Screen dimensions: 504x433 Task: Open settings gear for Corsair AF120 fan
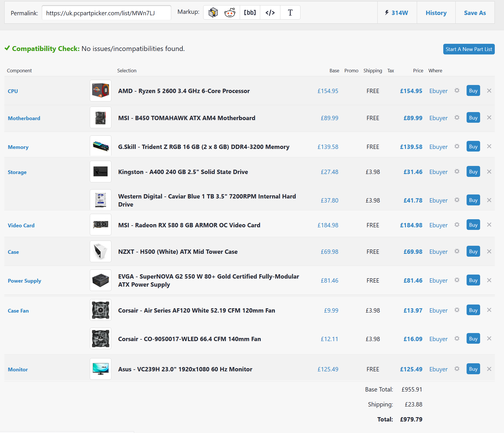(x=457, y=310)
